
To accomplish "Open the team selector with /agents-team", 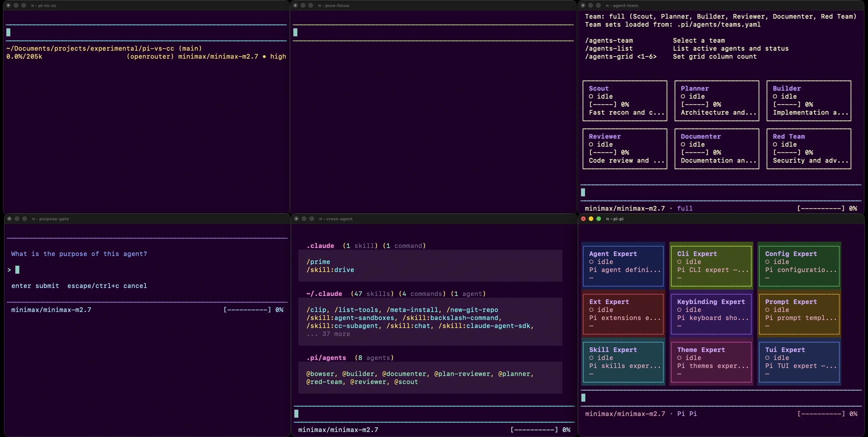I will coord(609,40).
